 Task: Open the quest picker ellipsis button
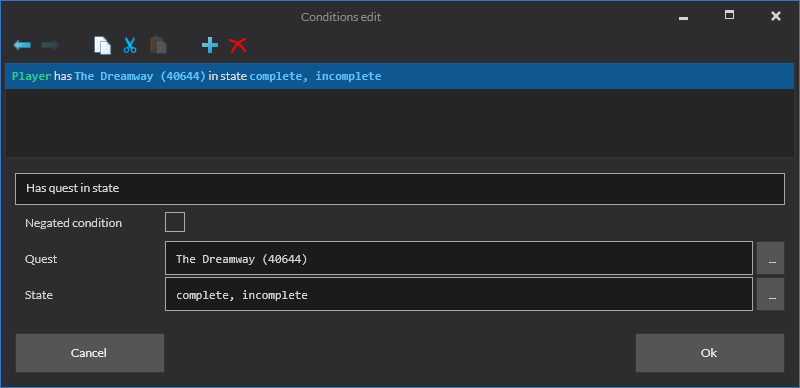770,258
